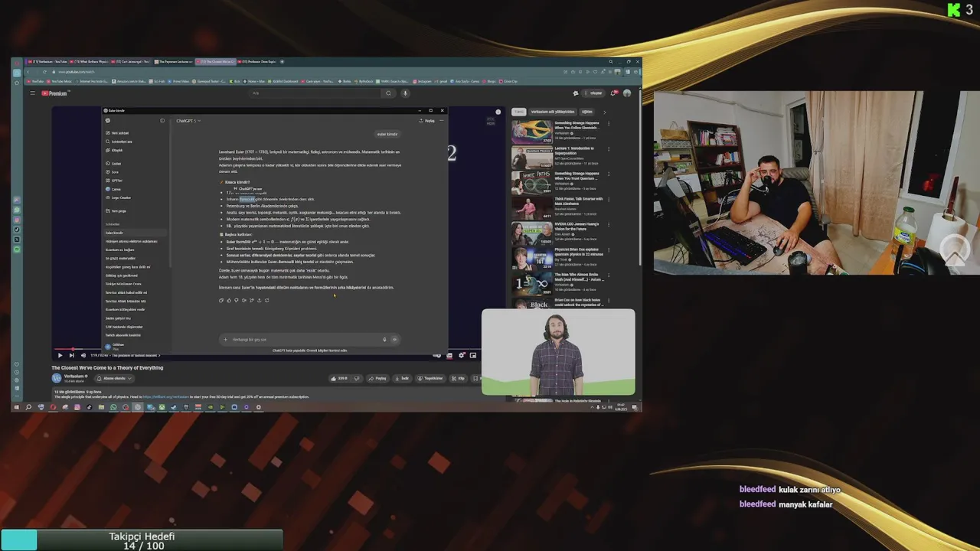The height and width of the screenshot is (551, 980).
Task: Click the plus attach icon in prompt box
Action: tap(225, 340)
